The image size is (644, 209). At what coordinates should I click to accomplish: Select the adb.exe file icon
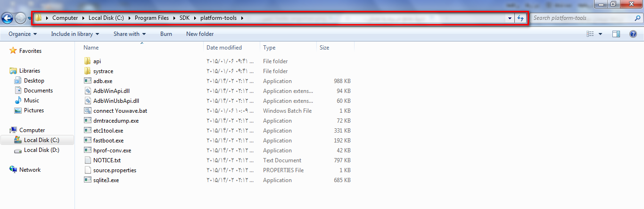pos(87,81)
